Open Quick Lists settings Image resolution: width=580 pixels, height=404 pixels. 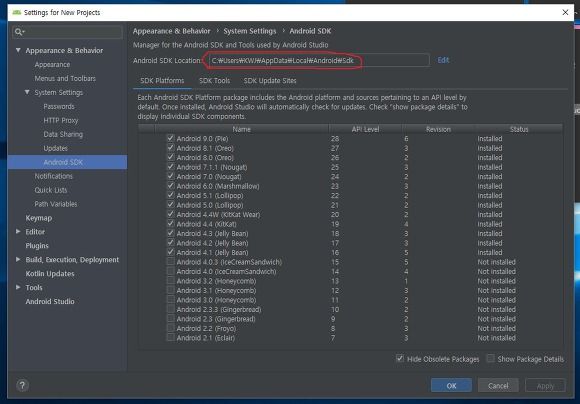click(51, 190)
